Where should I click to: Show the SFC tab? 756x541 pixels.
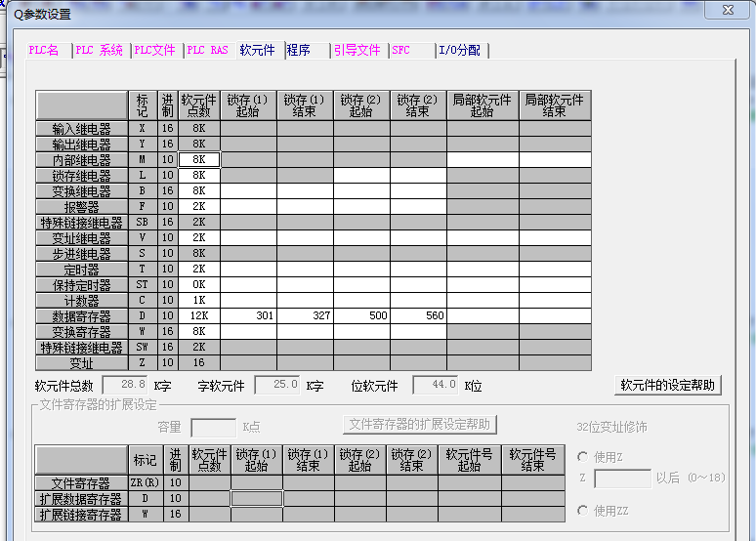401,50
